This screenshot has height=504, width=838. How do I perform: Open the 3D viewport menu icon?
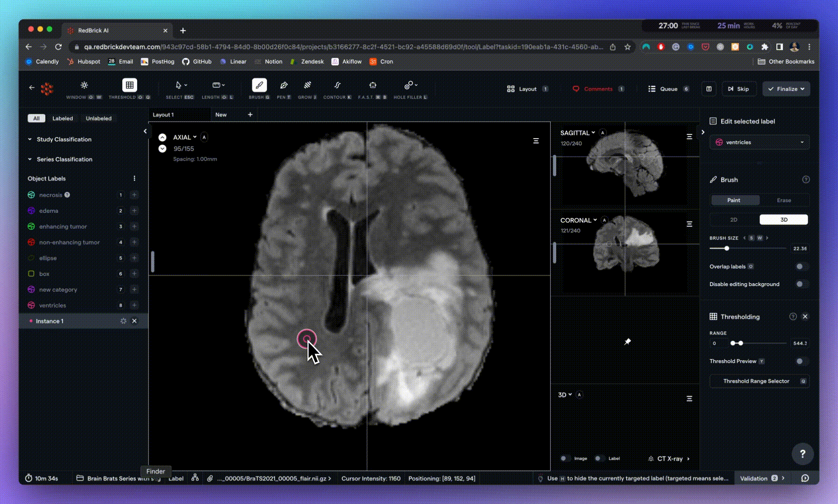point(689,399)
